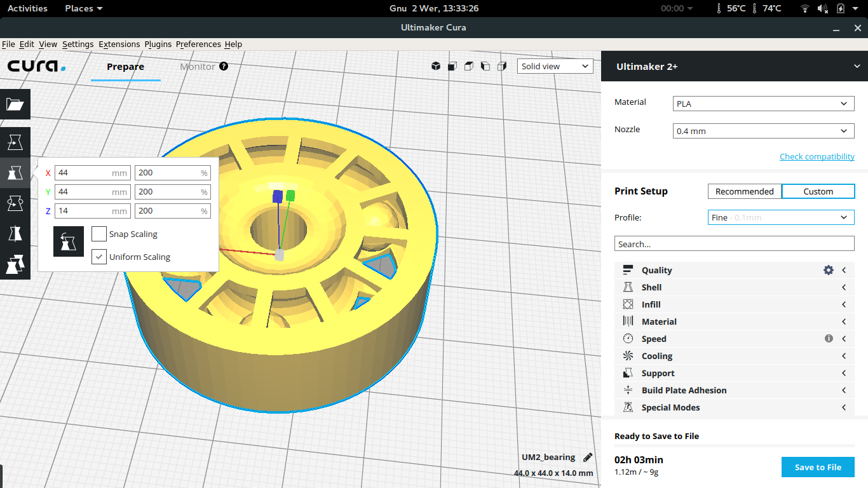Select the Move tool
The image size is (868, 488).
(15, 142)
